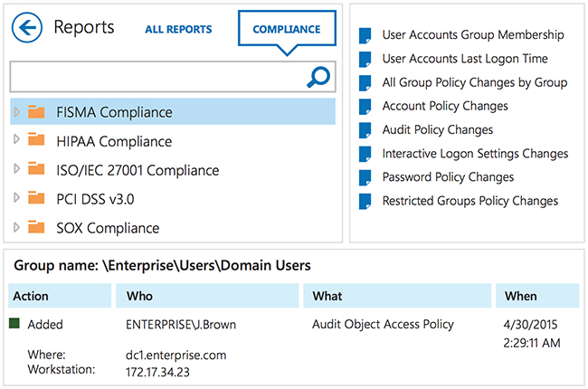
Task: Open Interactive Logon Settings Changes report
Action: [475, 154]
